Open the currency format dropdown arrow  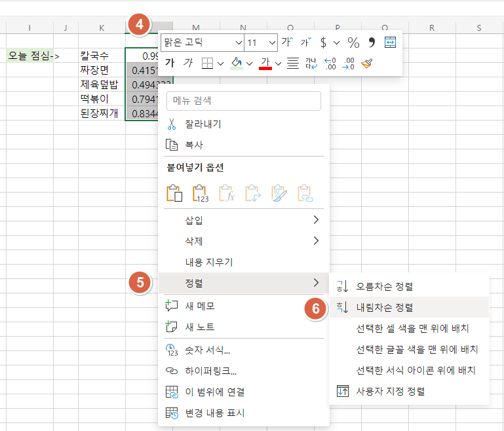tap(336, 43)
